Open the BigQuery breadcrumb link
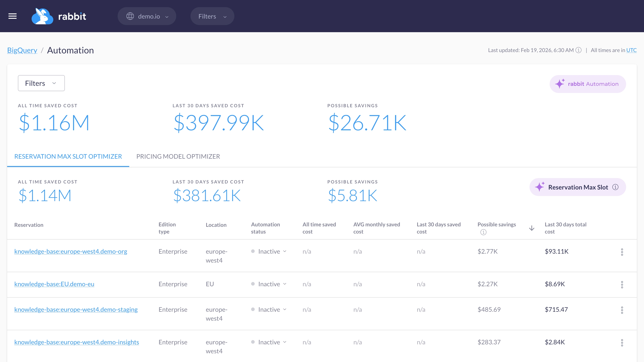The width and height of the screenshot is (644, 362). point(22,51)
